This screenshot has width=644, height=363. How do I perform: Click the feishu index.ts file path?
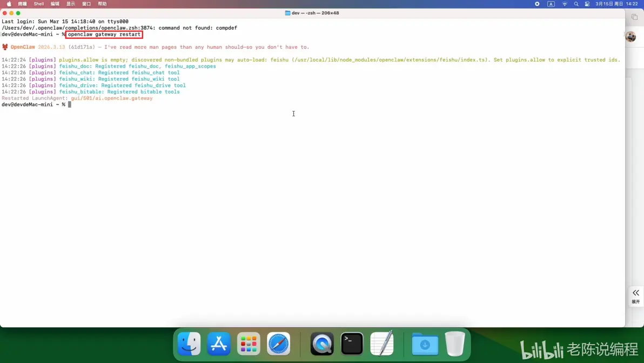391,60
